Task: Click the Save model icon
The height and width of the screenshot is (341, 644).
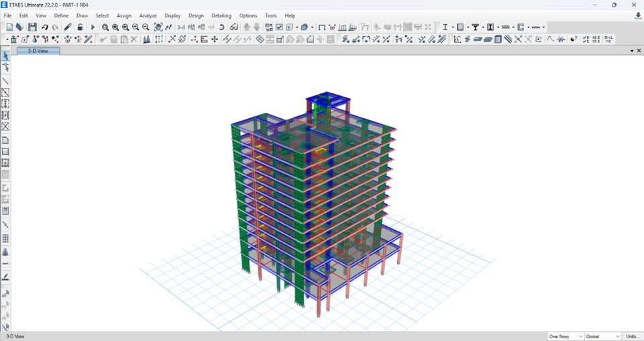Action: click(x=32, y=28)
